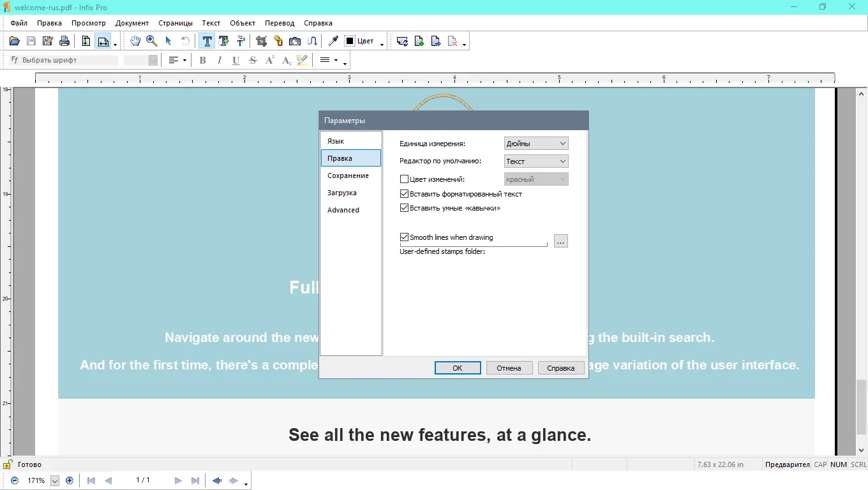Image resolution: width=868 pixels, height=490 pixels.
Task: Click the zoom in plus button
Action: coord(70,480)
